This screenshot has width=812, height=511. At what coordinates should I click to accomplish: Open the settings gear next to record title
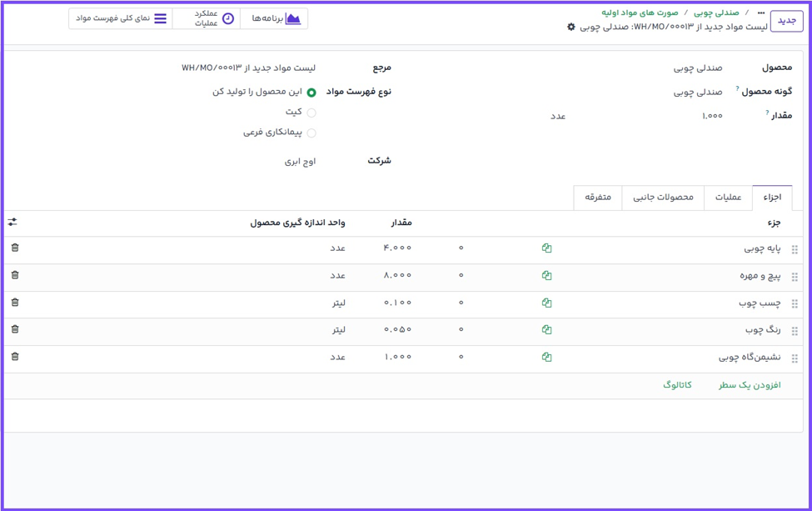coord(571,28)
